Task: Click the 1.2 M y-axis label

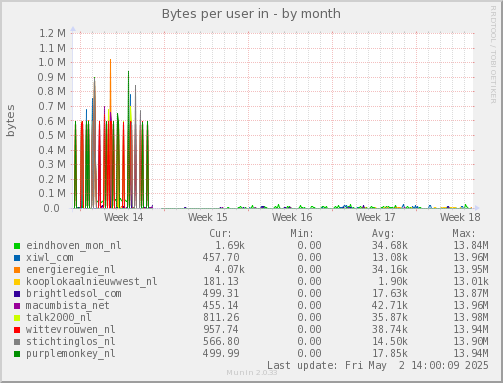Action: (53, 33)
